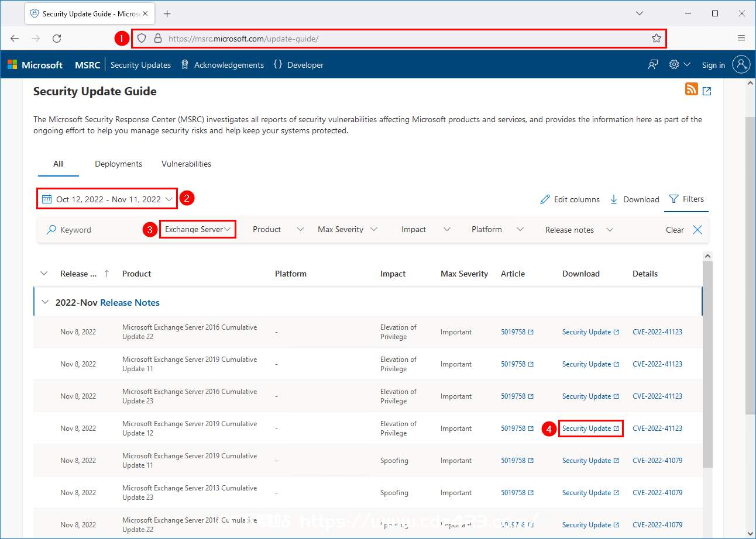This screenshot has width=756, height=539.
Task: Click the Keyword search magnifier icon
Action: [51, 230]
